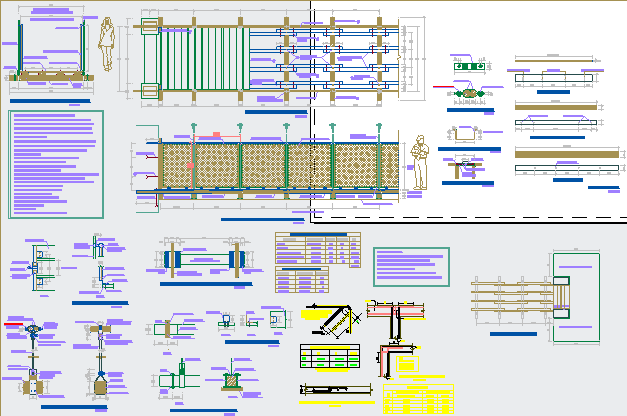Select the standing woman scale figure
627x416 pixels.
pyautogui.click(x=107, y=45)
